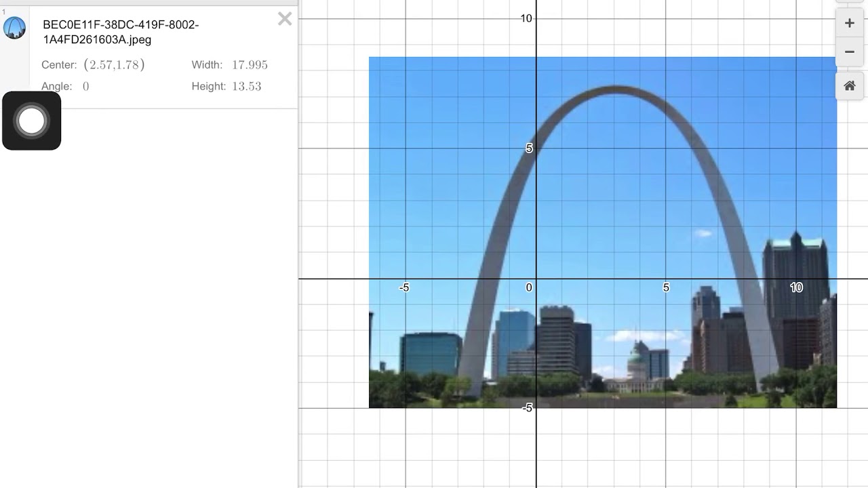Click the Center label

(x=59, y=65)
